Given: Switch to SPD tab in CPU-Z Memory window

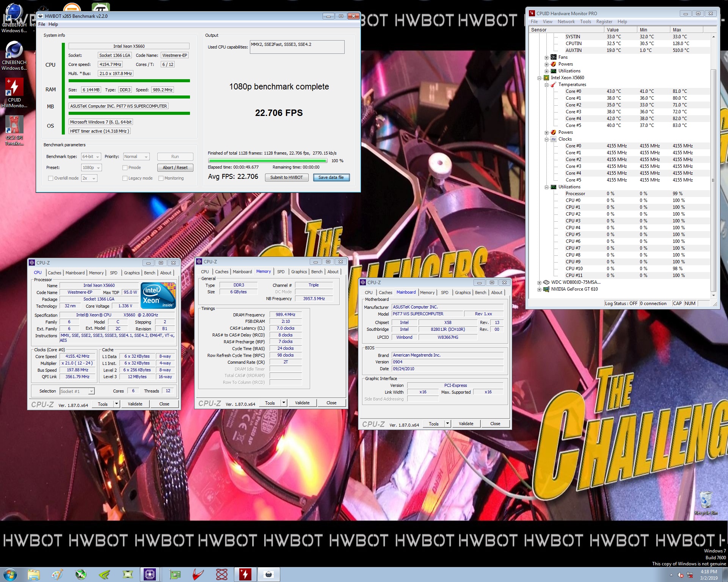Looking at the screenshot, I should click(x=281, y=272).
